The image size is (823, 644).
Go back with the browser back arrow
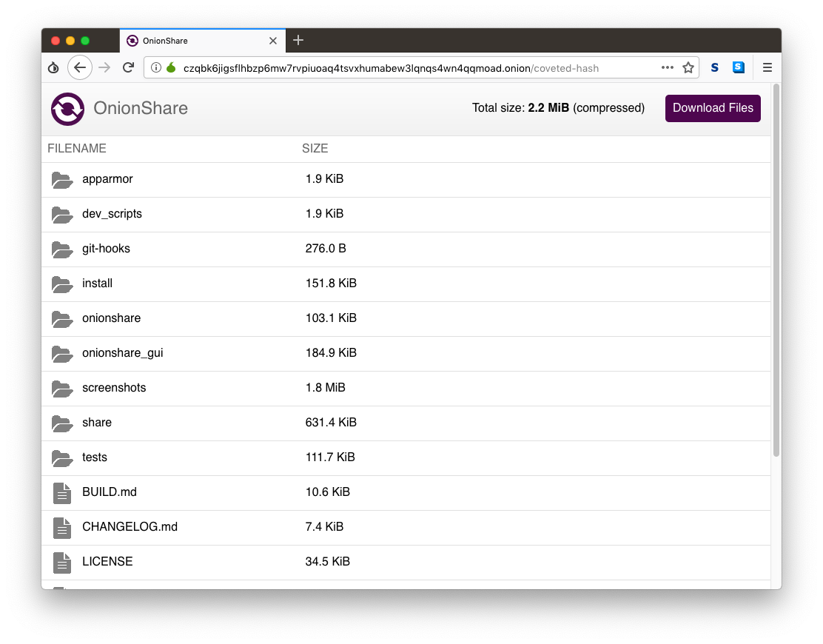click(x=80, y=68)
